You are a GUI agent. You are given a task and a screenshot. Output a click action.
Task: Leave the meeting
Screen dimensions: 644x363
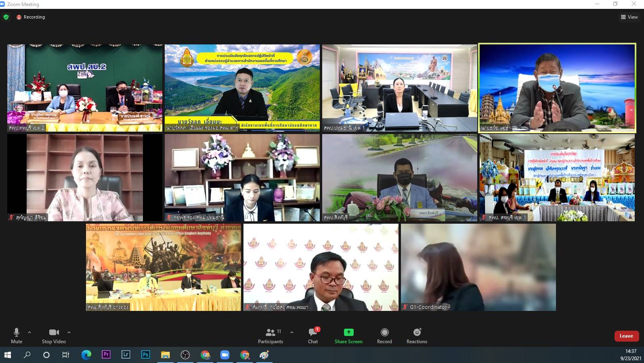626,336
